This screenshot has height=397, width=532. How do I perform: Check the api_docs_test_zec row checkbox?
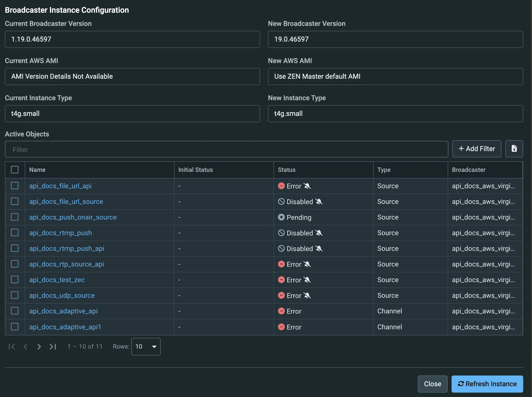15,279
